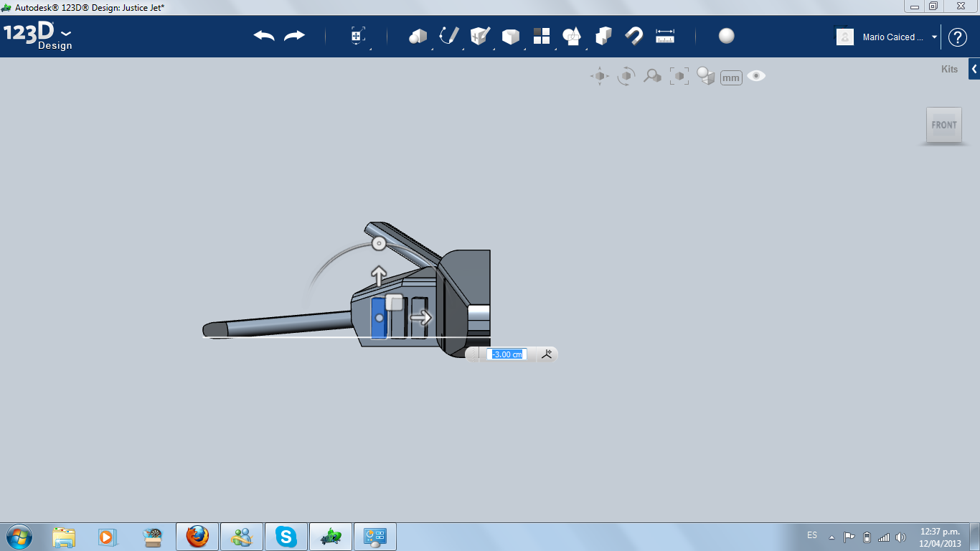Open the Primitives shapes menu
Screen dimensions: 980x551
418,36
